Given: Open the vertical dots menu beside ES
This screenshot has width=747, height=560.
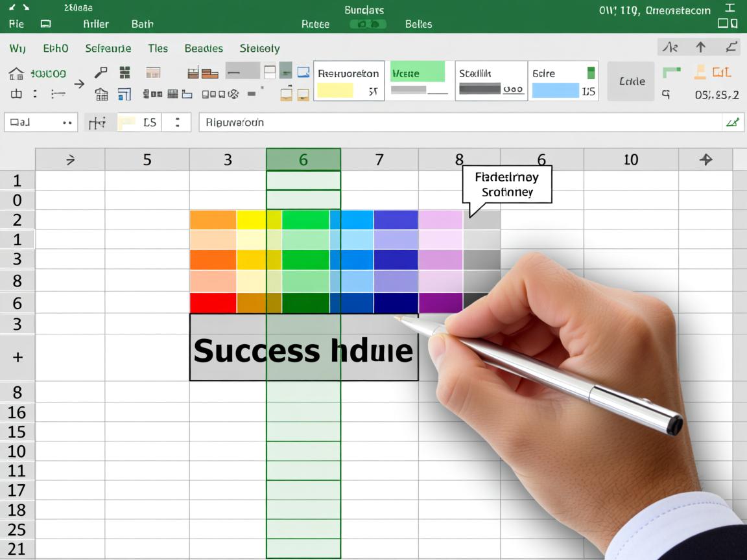Looking at the screenshot, I should [x=178, y=122].
